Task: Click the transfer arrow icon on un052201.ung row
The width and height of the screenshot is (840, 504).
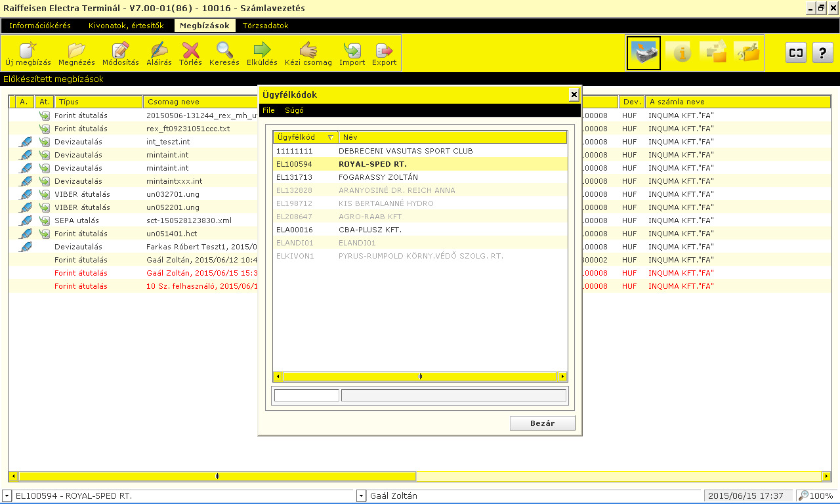Action: point(45,207)
